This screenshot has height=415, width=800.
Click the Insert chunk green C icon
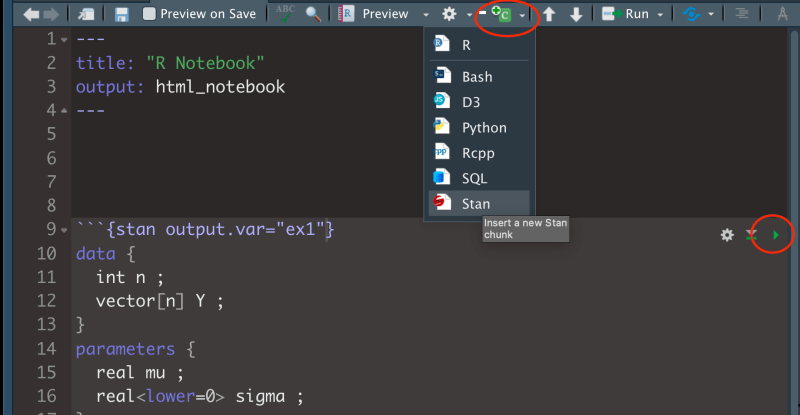coord(501,14)
